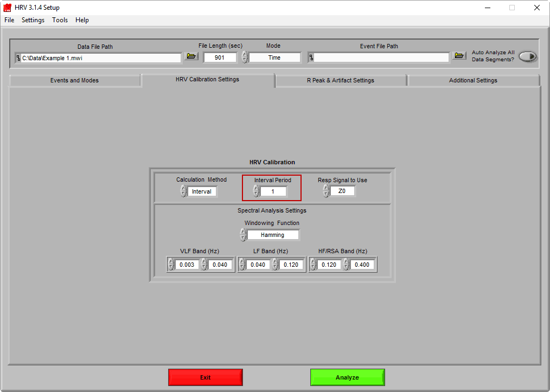Close the HRV Setup window
The width and height of the screenshot is (550, 392).
pyautogui.click(x=536, y=8)
